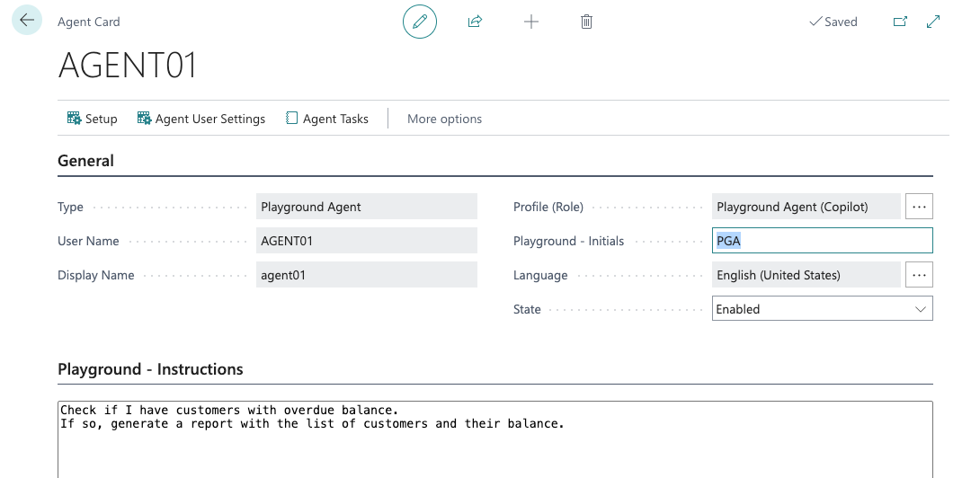The height and width of the screenshot is (478, 980).
Task: Expand page with diagonal arrows icon
Action: click(x=933, y=22)
